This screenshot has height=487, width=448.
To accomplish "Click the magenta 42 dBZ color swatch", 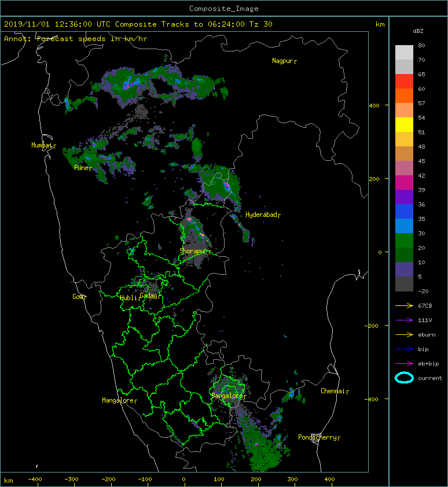I will tap(404, 182).
